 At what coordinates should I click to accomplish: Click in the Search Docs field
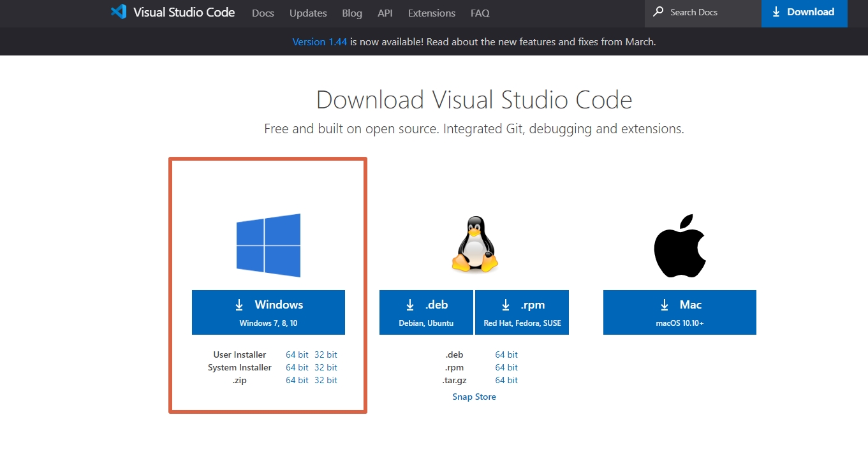point(703,13)
